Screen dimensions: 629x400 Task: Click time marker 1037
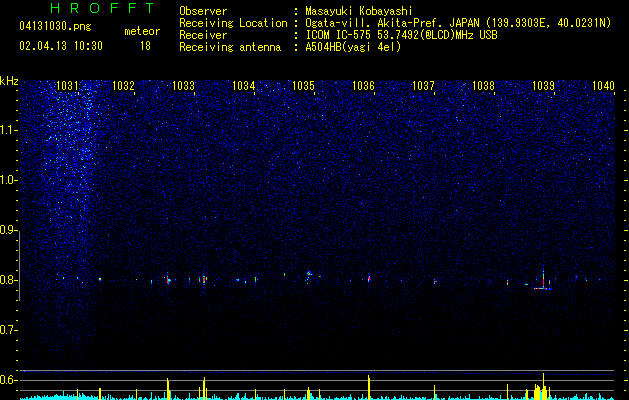(x=423, y=85)
